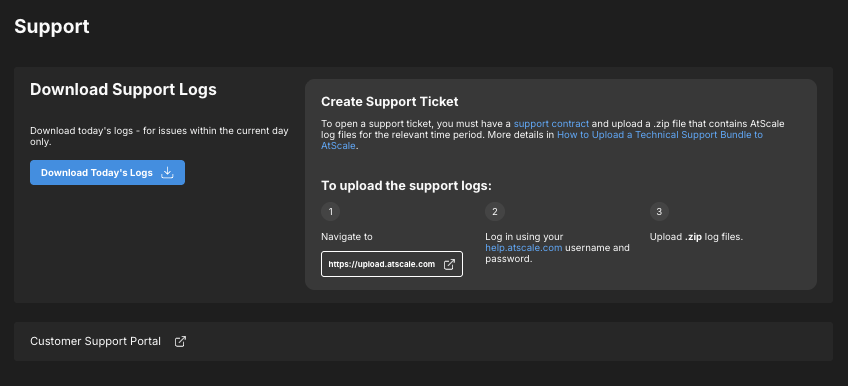Click the Download Today's Logs button
This screenshot has width=848, height=386.
(x=107, y=172)
